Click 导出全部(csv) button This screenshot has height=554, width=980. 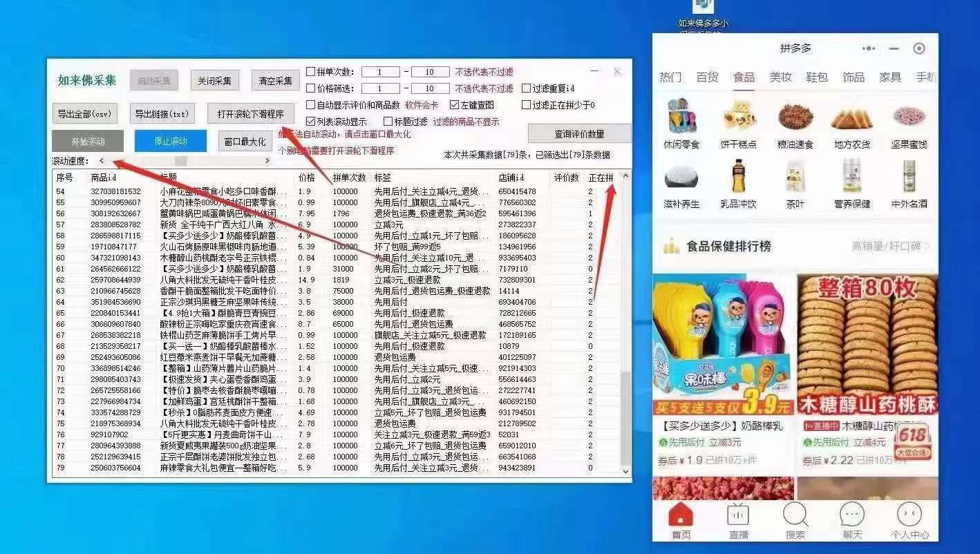[x=85, y=114]
